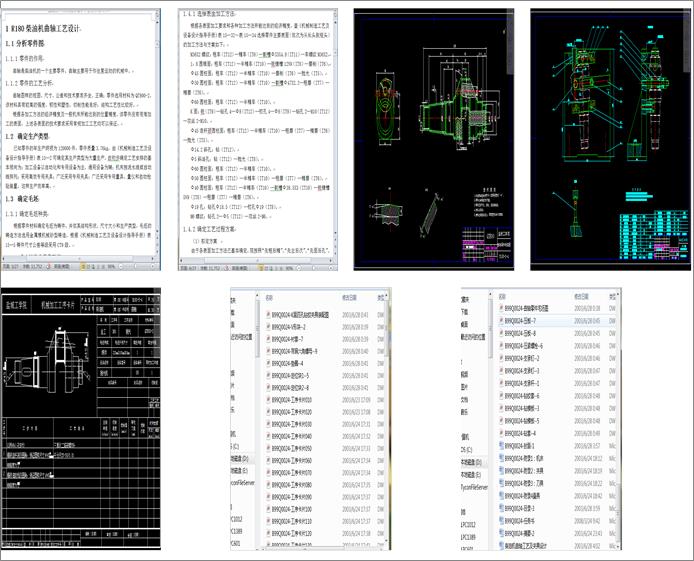Click heading '1.4.2 确定工艺过程方案' in the second document
The image size is (694, 561).
[209, 229]
